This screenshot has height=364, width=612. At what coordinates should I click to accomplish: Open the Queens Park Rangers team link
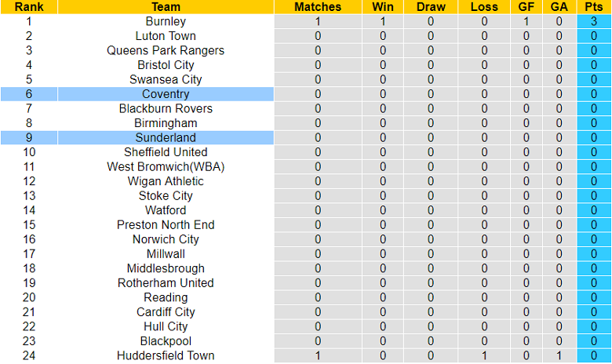pyautogui.click(x=166, y=50)
